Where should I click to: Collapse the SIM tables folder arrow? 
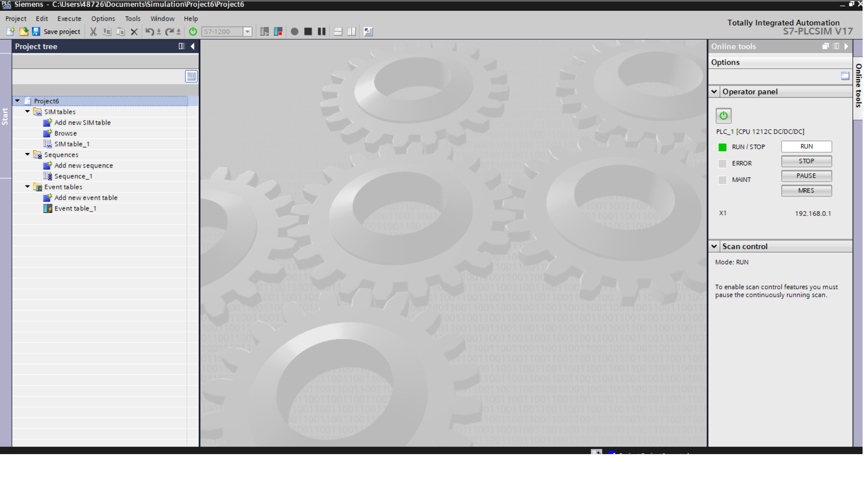coord(28,112)
